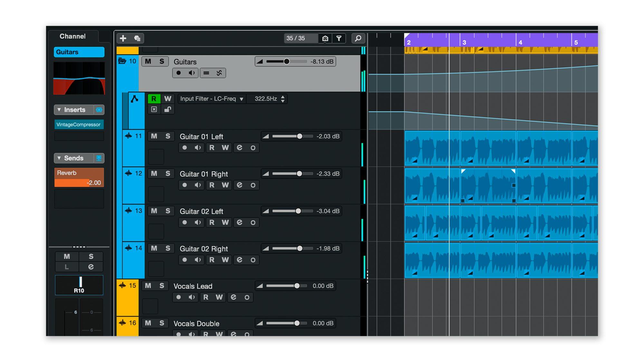Open channel settings on Guitar 02 Left
Image resolution: width=644 pixels, height=362 pixels.
[x=240, y=222]
